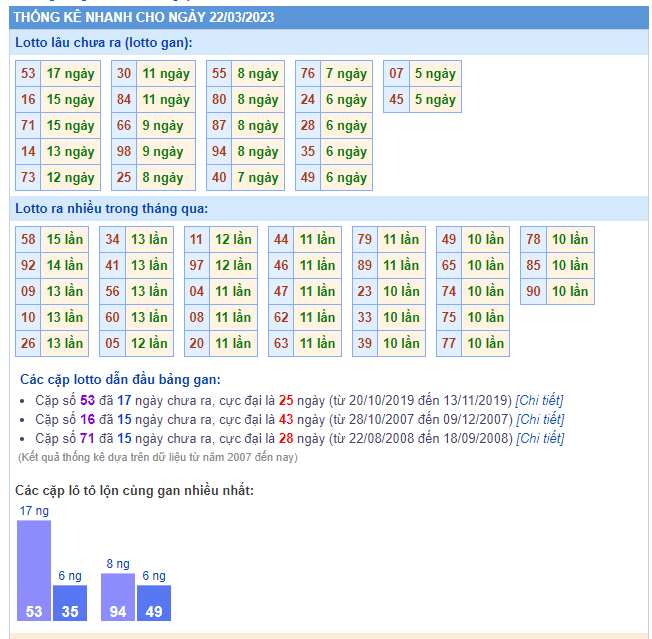Click bold purple 16 in the leading pairs list

[87, 419]
